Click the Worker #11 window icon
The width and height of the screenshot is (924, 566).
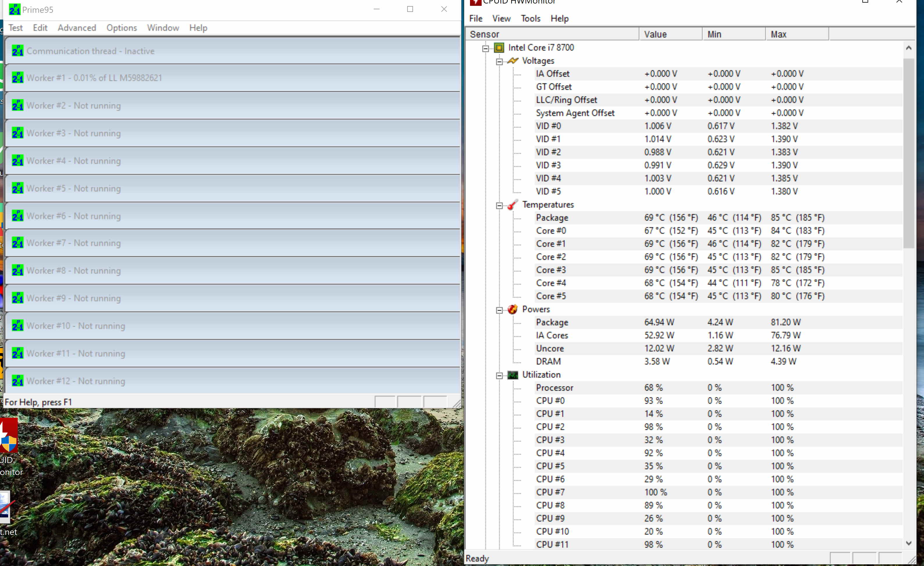[18, 353]
